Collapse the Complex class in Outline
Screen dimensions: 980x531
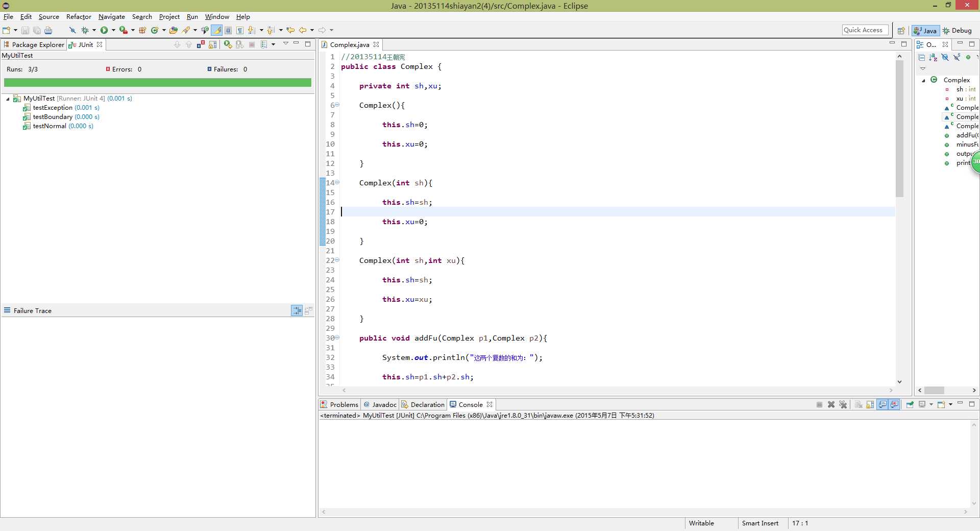[x=923, y=80]
